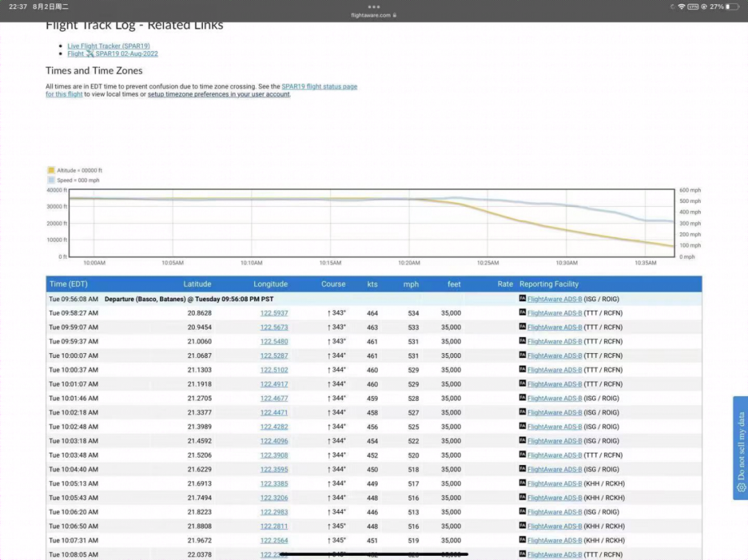Tap the battery icon in the status bar
Image resolution: width=748 pixels, height=560 pixels.
731,7
